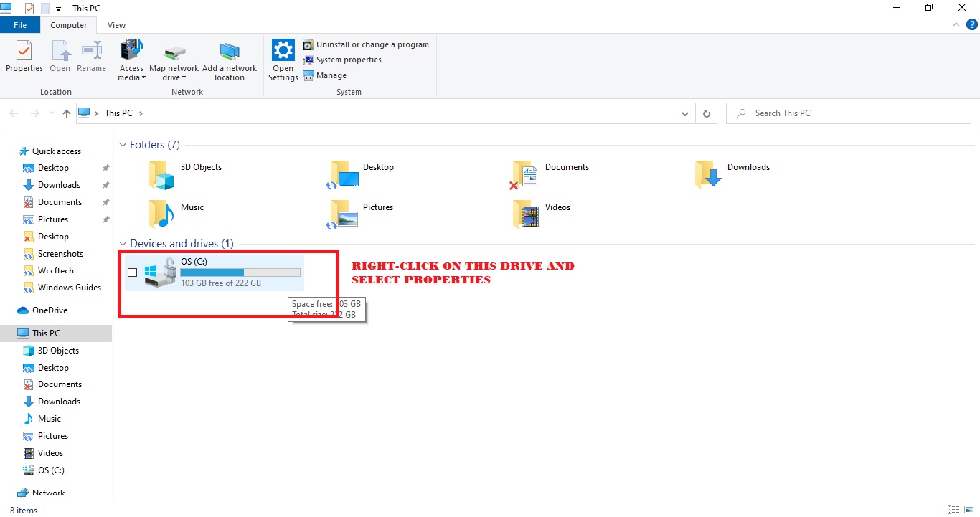Switch to large icons view in status bar
Screen dimensions: 980x517
pyautogui.click(x=968, y=510)
